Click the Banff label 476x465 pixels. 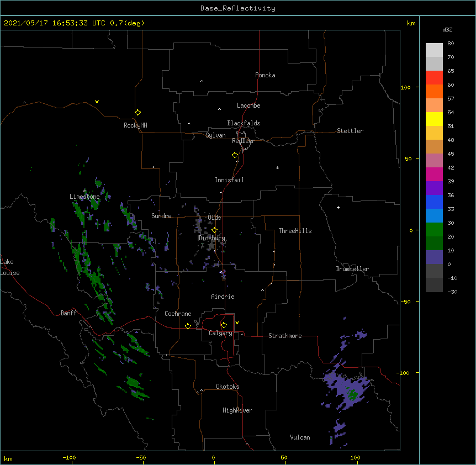coord(68,313)
